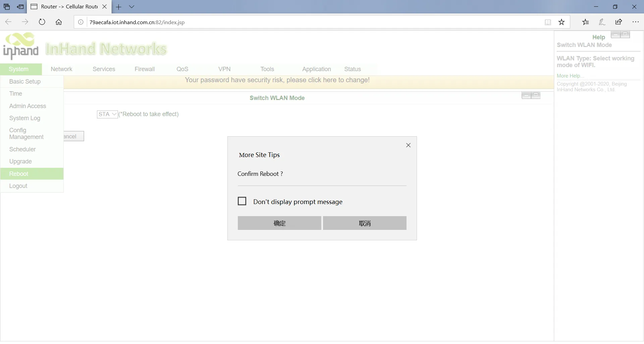Add page to favorites with star icon
This screenshot has width=644, height=344.
[x=561, y=22]
